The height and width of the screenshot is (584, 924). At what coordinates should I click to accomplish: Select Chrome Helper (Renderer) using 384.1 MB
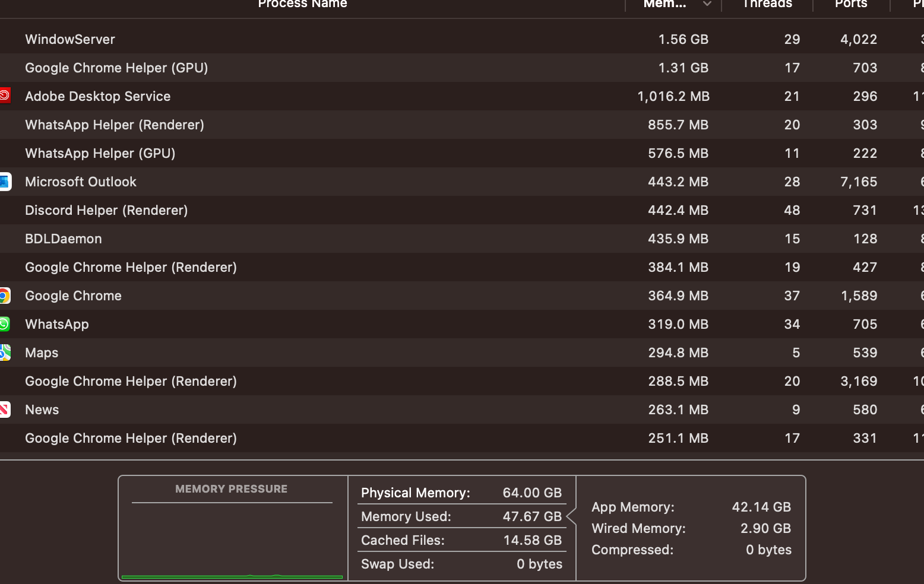[131, 267]
